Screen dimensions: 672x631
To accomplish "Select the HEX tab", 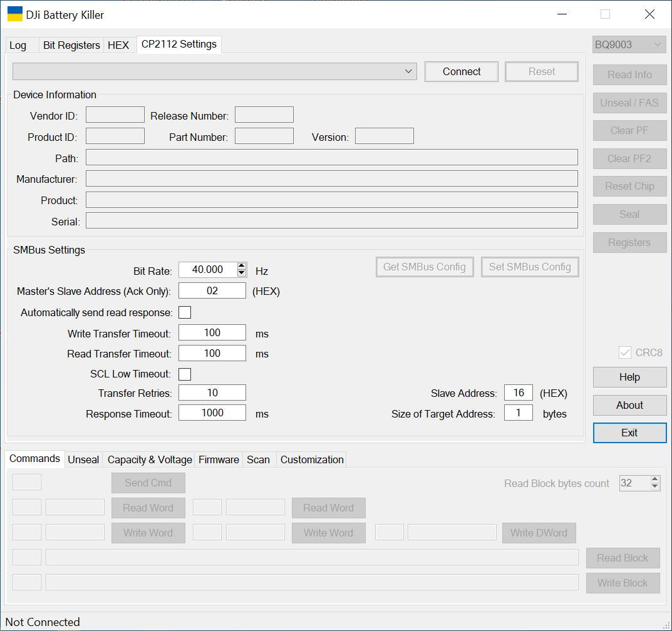I will [118, 45].
